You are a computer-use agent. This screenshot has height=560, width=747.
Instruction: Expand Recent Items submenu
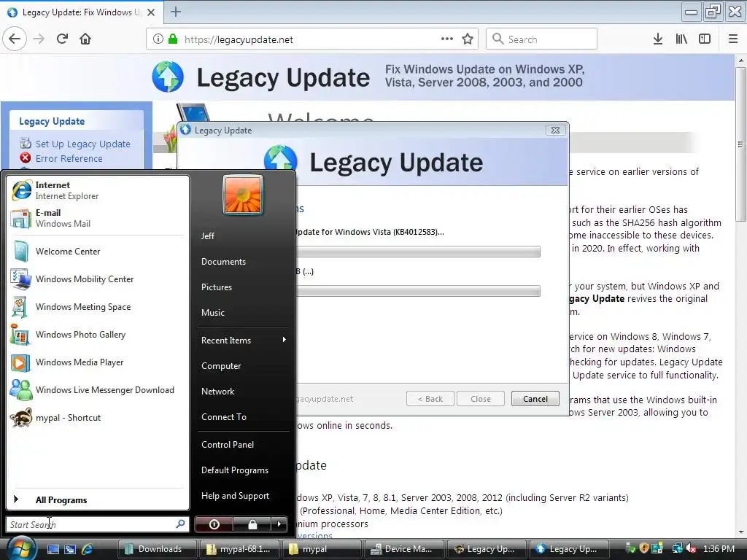pos(244,340)
